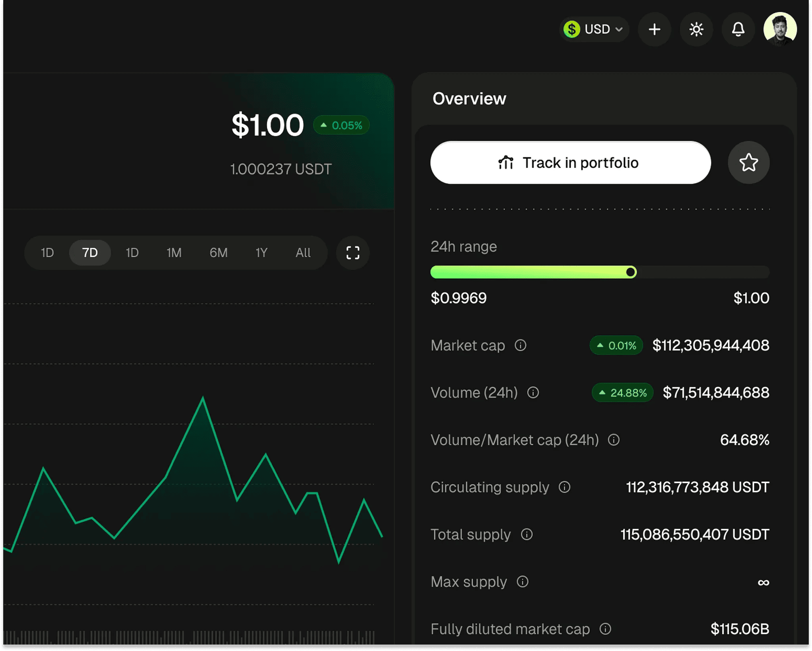Click the 0.05% price change badge
Screen dimensions: 812x651
tap(341, 125)
